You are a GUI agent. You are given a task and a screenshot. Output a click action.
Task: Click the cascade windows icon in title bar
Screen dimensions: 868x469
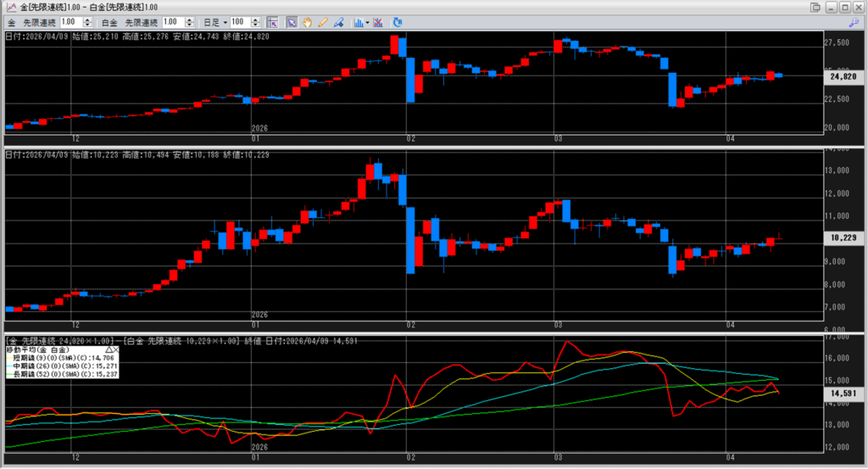(815, 7)
